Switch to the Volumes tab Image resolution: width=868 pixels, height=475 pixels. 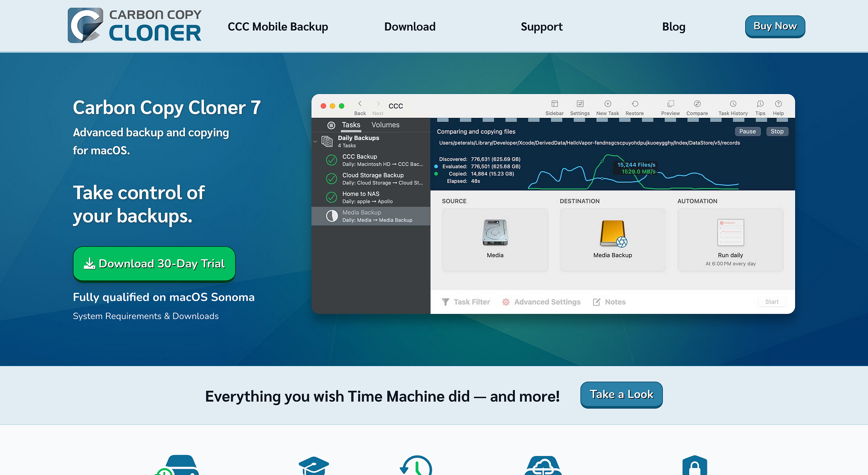(385, 125)
